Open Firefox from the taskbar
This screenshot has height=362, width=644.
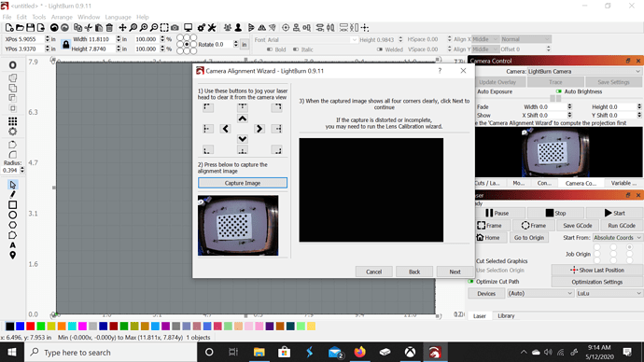coord(359,352)
